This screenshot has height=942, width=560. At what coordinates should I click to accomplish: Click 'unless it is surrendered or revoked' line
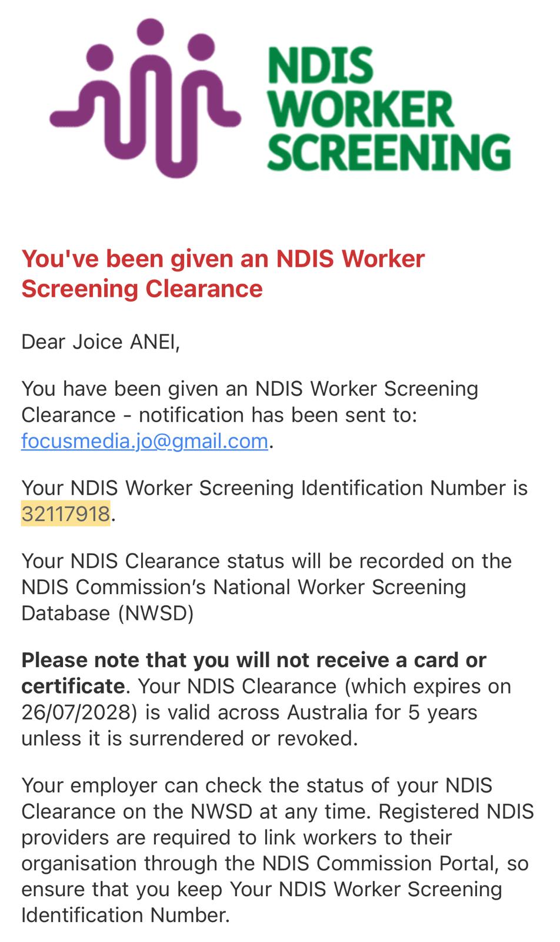tap(189, 738)
